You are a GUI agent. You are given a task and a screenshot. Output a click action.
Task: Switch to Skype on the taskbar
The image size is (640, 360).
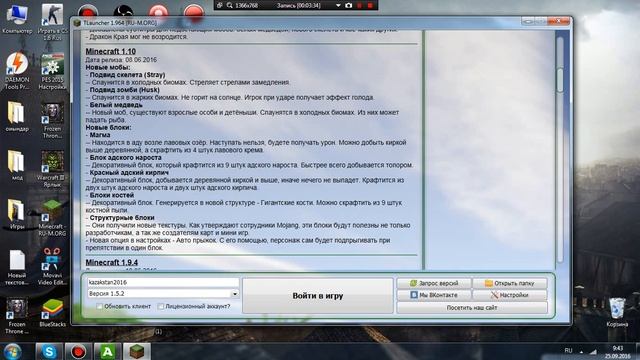click(49, 351)
